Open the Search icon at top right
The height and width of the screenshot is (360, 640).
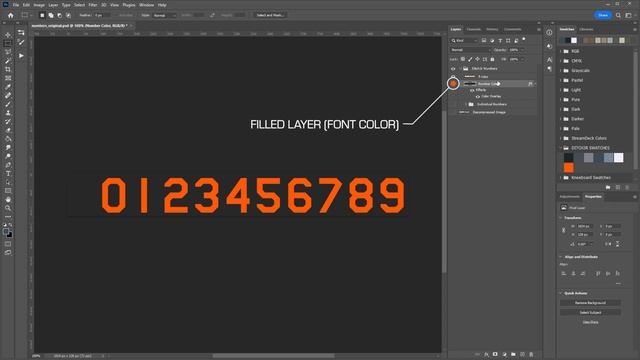[x=618, y=15]
